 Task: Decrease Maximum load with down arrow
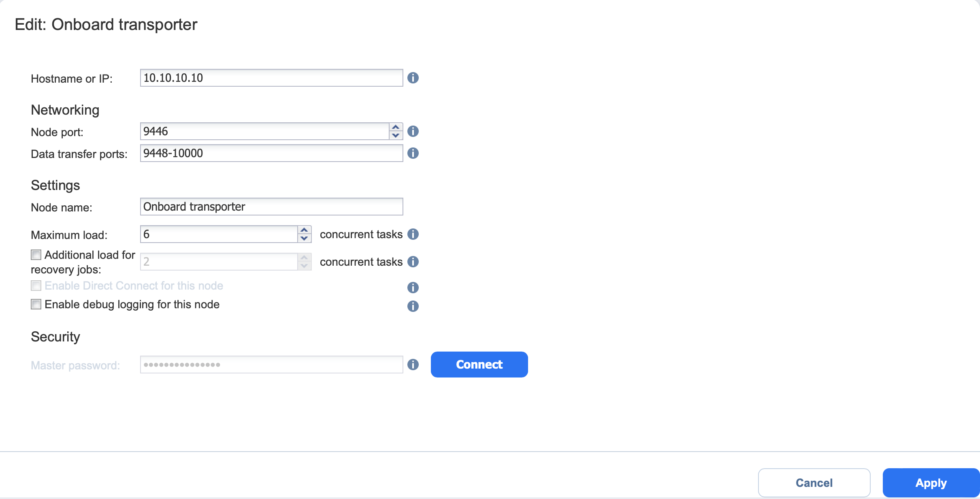tap(304, 239)
